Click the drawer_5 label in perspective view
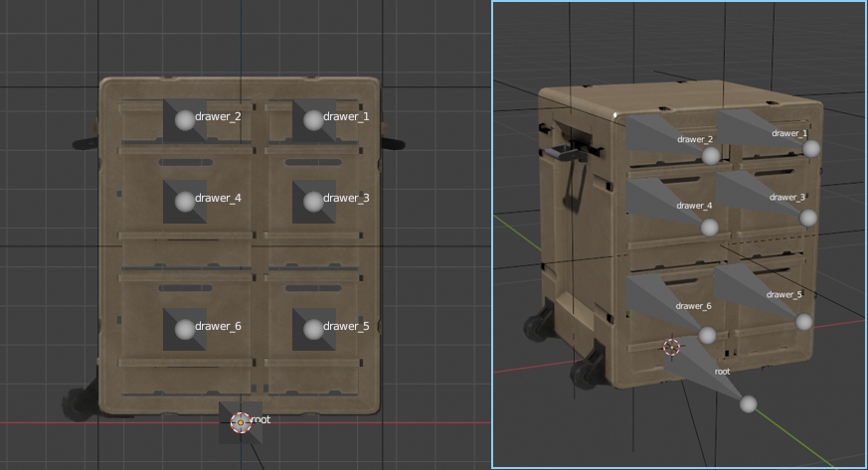868x470 pixels. [x=783, y=295]
